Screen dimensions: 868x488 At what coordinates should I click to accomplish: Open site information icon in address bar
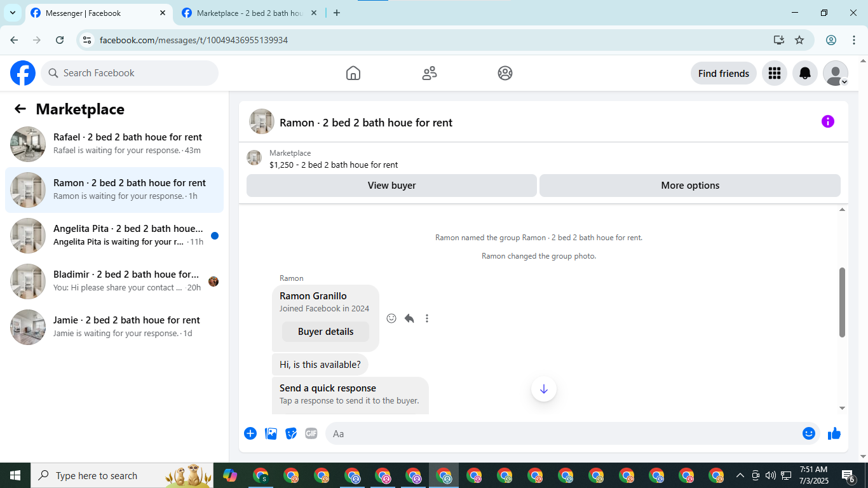[88, 40]
